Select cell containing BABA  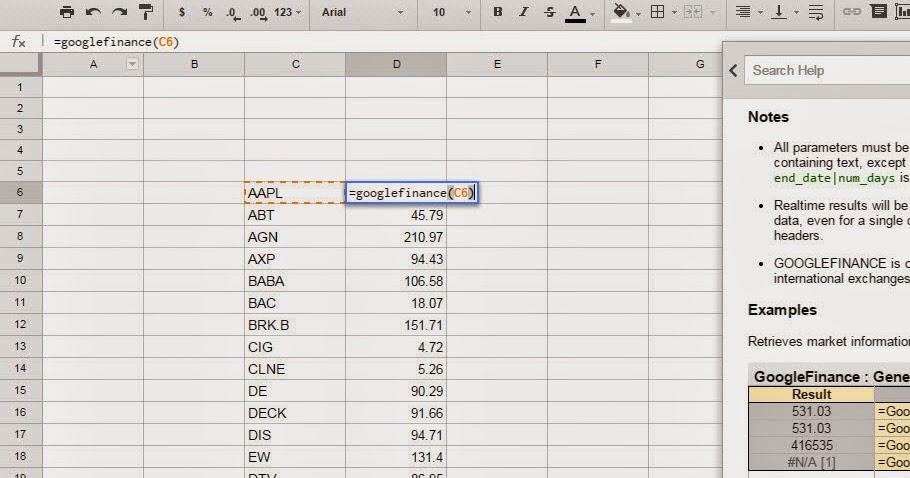coord(295,281)
